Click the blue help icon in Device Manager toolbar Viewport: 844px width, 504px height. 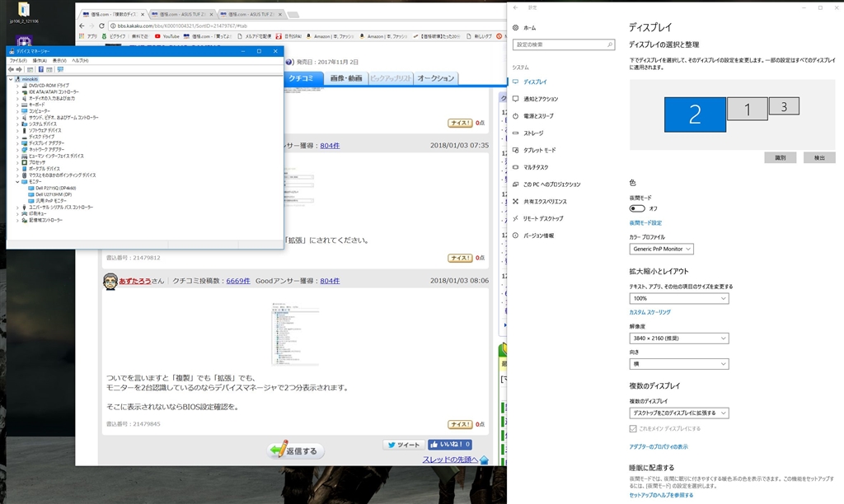(x=40, y=69)
